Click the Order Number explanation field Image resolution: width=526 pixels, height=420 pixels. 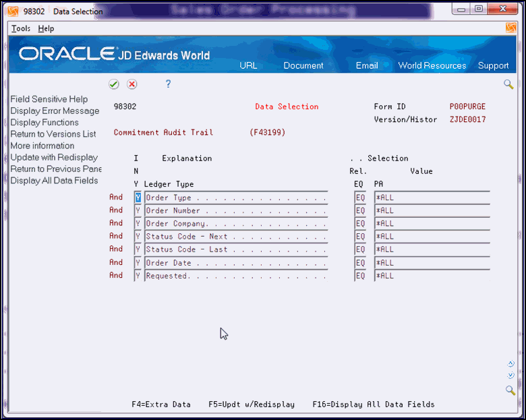[x=236, y=210]
